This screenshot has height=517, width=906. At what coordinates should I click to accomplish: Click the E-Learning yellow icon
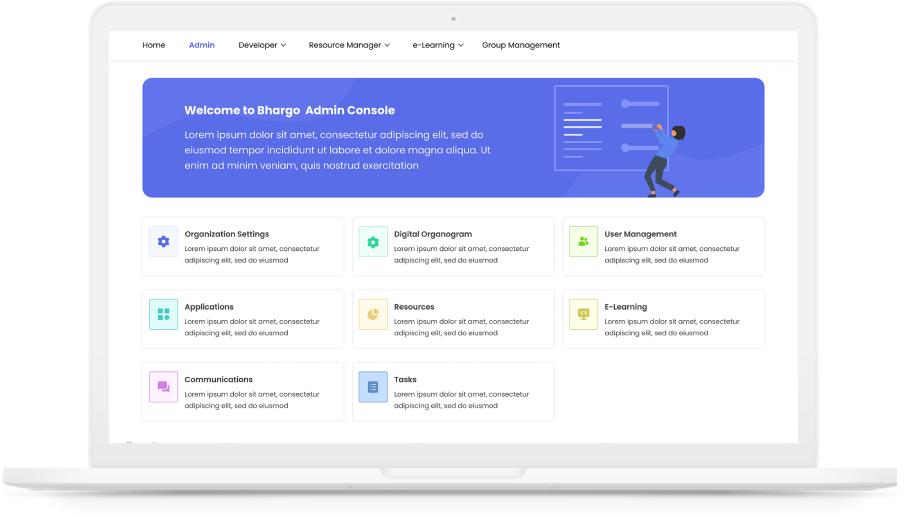583,314
